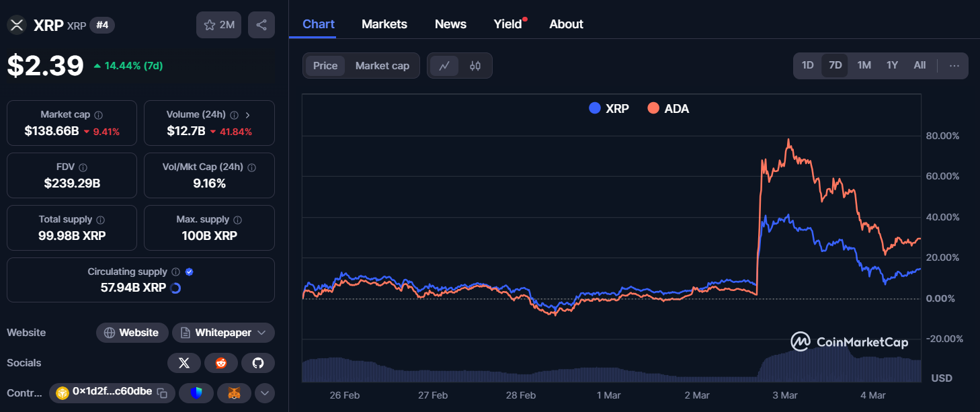
Task: Open Vol/Mkt Cap (24h) info icon
Action: 252,167
